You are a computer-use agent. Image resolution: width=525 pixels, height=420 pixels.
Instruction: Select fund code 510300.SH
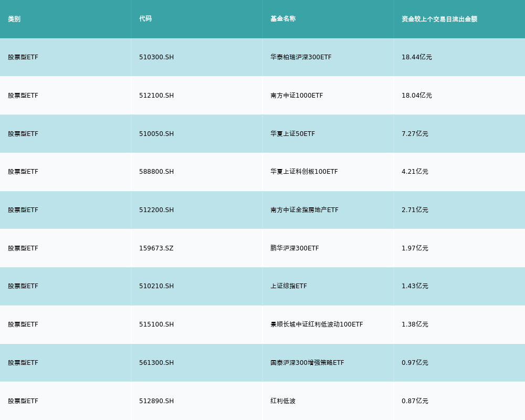(x=156, y=57)
